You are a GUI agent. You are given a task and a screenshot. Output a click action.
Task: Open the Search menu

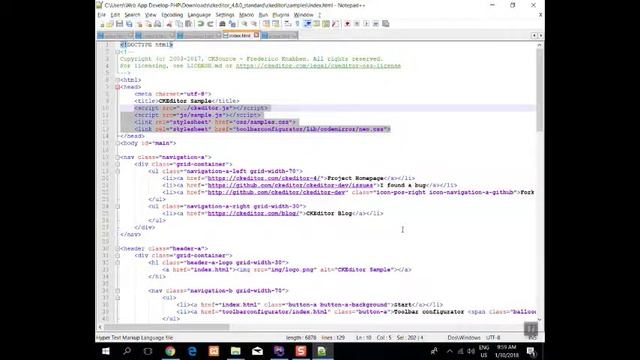[x=132, y=15]
